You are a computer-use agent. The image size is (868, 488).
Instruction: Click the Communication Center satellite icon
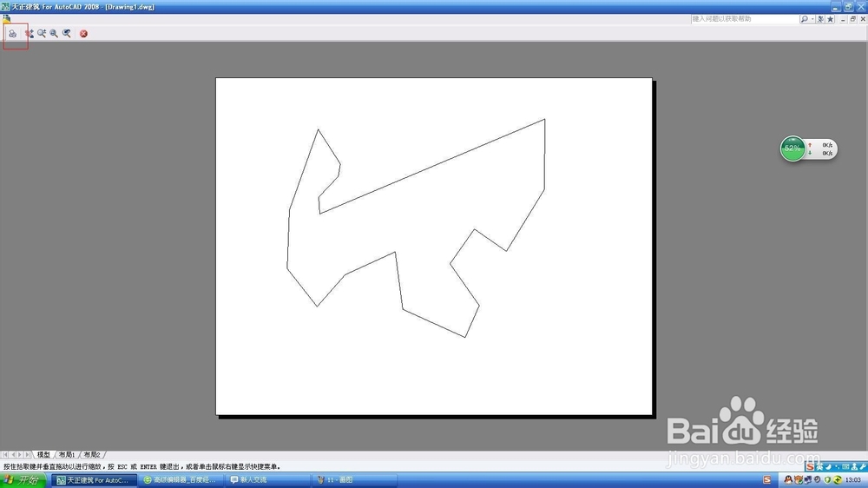click(x=820, y=19)
